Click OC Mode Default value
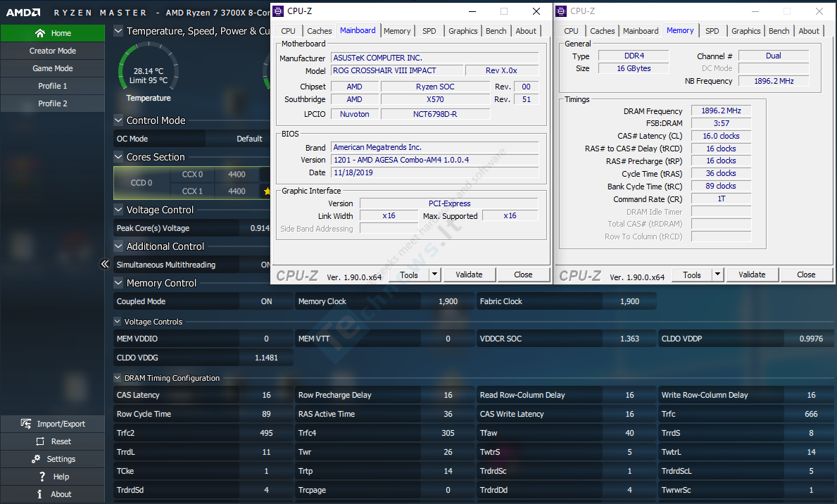The image size is (837, 504). click(249, 138)
